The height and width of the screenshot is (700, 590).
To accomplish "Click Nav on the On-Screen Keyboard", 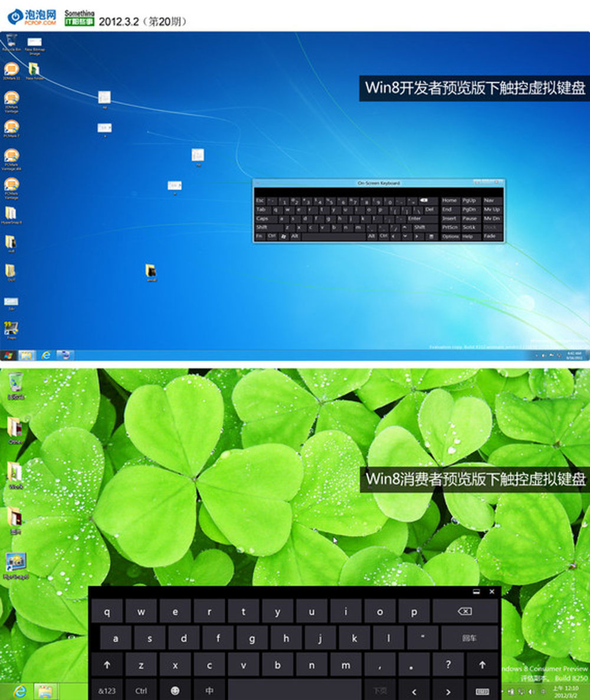I will (491, 201).
